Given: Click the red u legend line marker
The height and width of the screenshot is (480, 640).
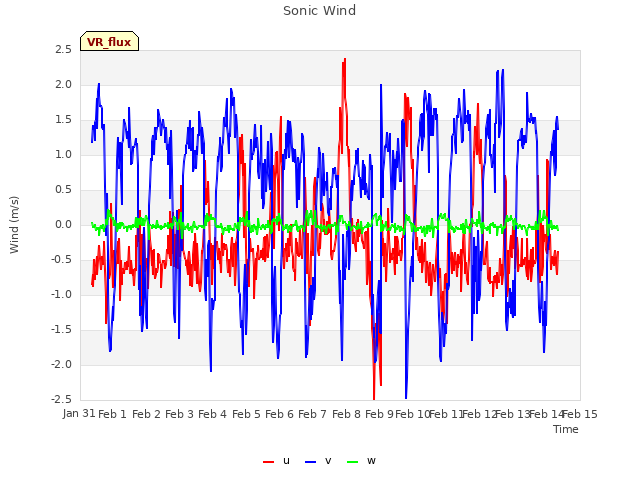Looking at the screenshot, I should click(269, 462).
